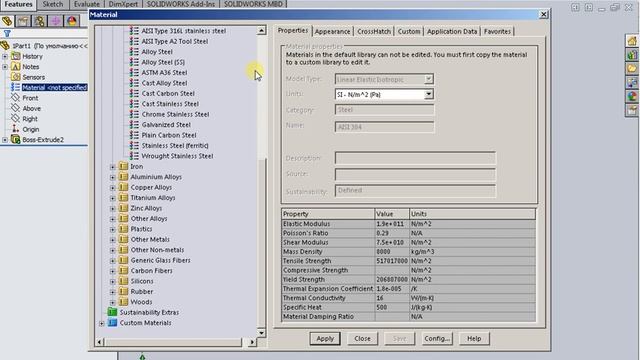Click the Yield Strength property row
The height and width of the screenshot is (360, 640).
pos(408,280)
